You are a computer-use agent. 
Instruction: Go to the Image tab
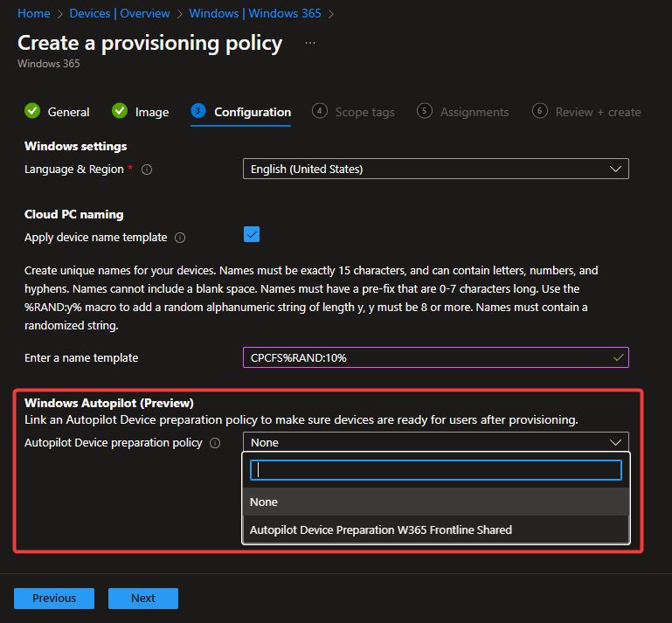click(140, 111)
